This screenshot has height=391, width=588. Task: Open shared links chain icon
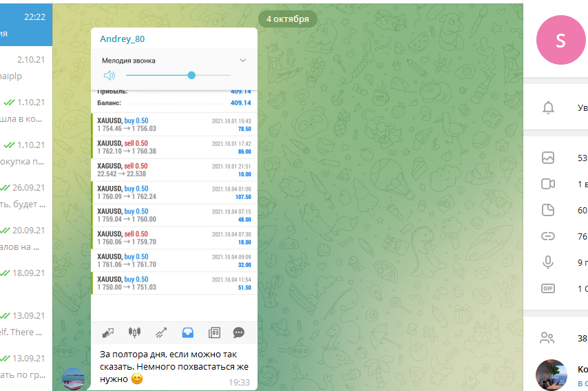click(x=548, y=236)
